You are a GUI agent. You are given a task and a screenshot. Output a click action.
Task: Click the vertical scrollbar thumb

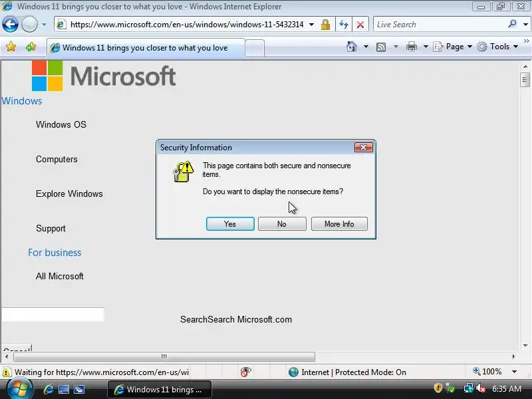(525, 80)
